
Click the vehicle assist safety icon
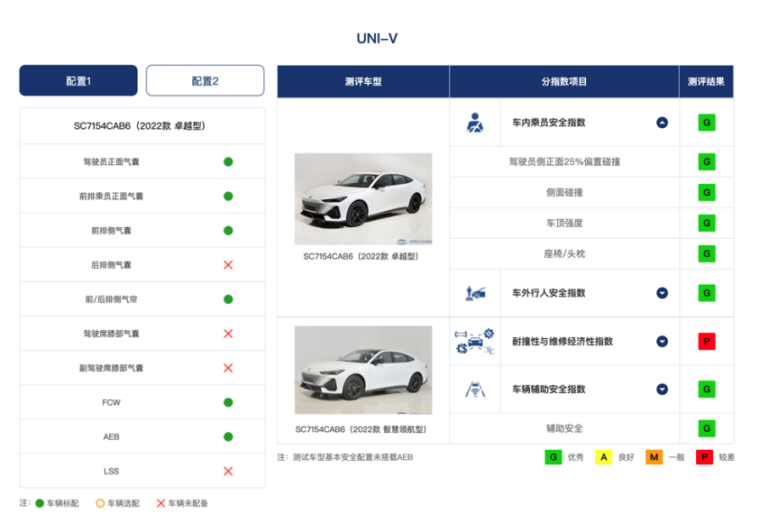475,390
